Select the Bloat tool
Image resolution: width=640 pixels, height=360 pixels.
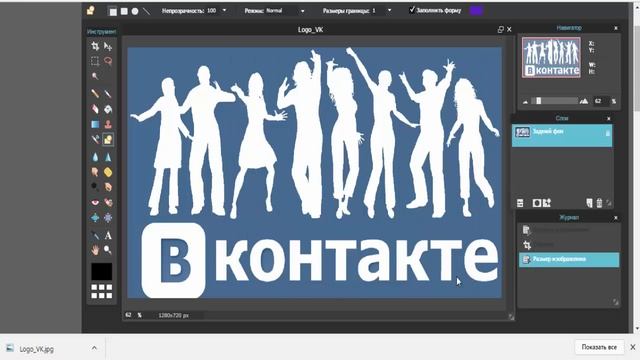click(95, 218)
